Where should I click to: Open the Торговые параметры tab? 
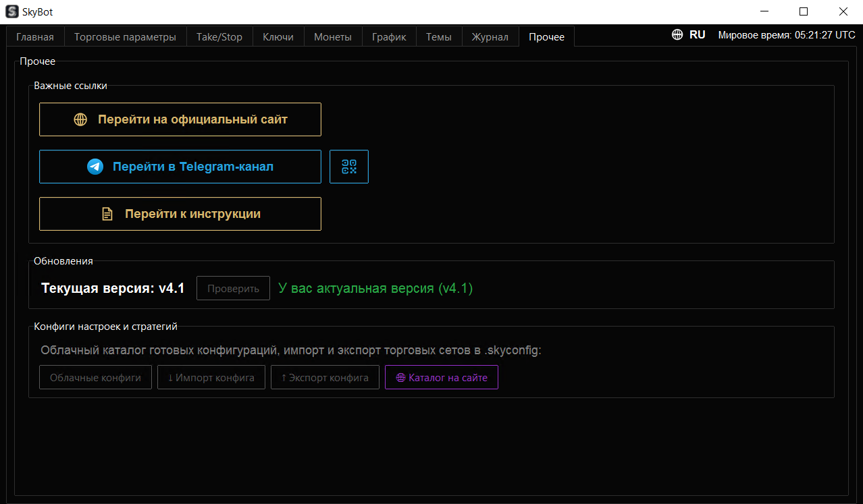(x=125, y=37)
